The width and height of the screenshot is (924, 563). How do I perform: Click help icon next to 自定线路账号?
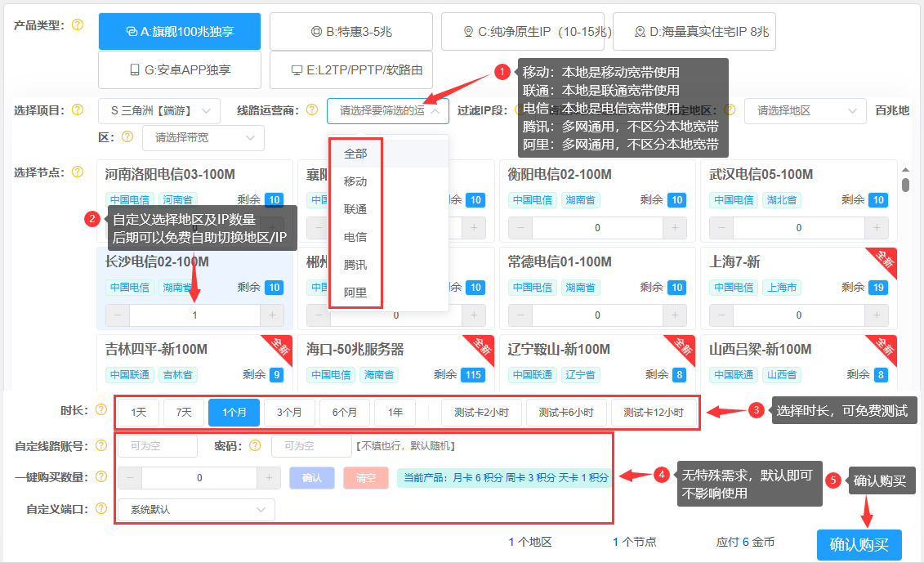(101, 445)
